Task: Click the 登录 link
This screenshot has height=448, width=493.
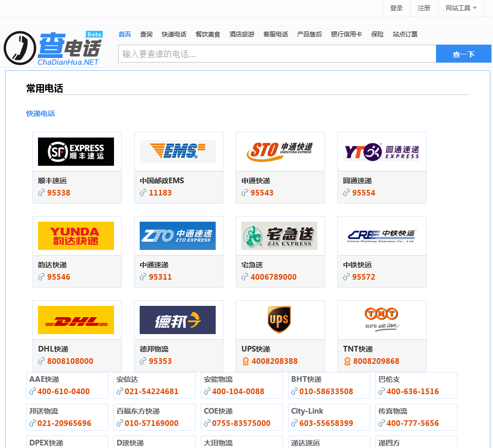Action: pyautogui.click(x=396, y=8)
